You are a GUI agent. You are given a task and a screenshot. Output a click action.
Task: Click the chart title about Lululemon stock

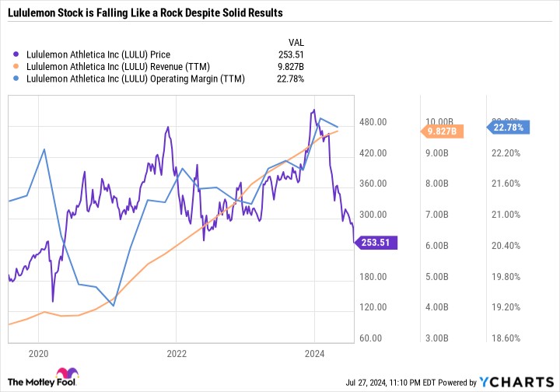click(x=145, y=14)
